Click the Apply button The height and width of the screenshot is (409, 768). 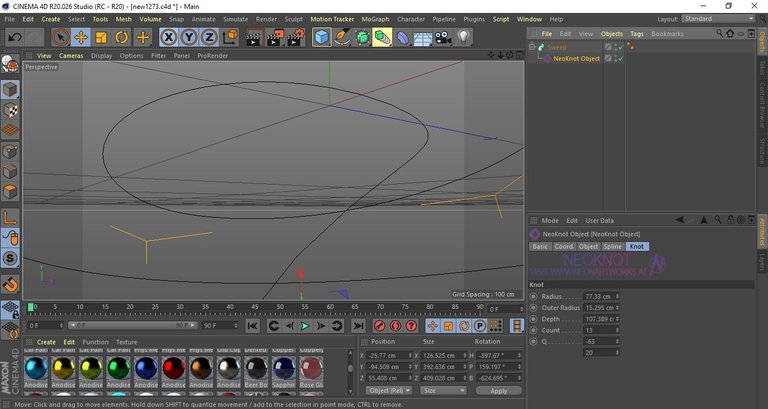[499, 391]
